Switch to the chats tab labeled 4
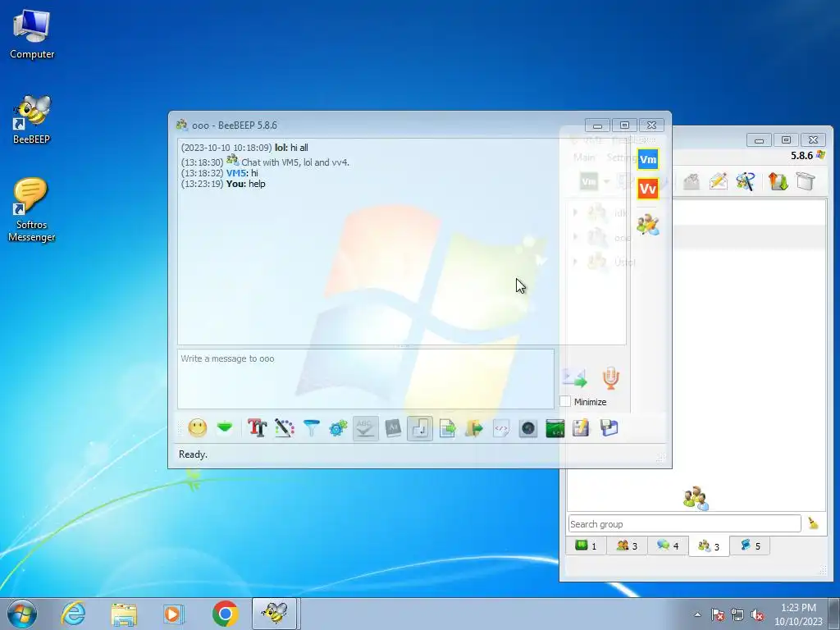The image size is (840, 630). point(668,546)
